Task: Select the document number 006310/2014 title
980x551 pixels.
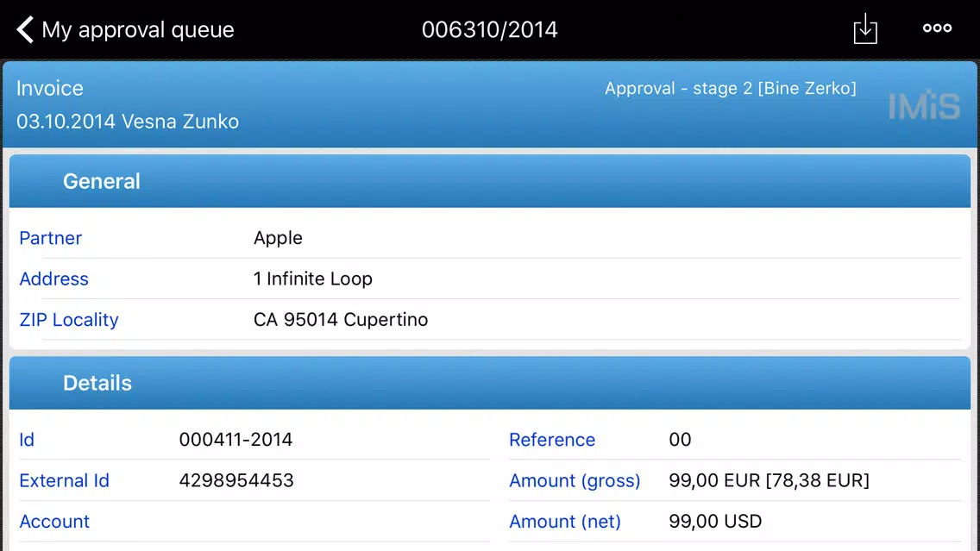Action: tap(489, 29)
